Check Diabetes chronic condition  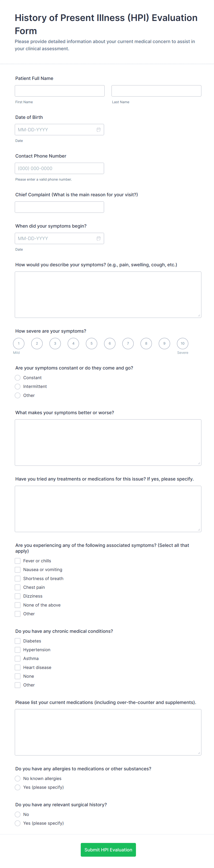pos(18,641)
